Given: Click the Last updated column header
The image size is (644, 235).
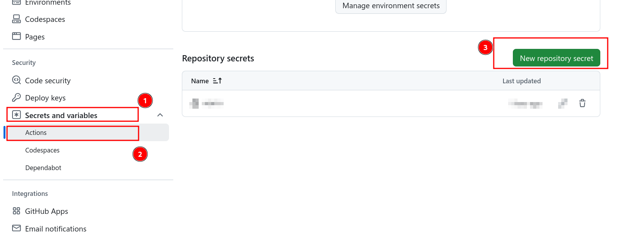Looking at the screenshot, I should [521, 81].
